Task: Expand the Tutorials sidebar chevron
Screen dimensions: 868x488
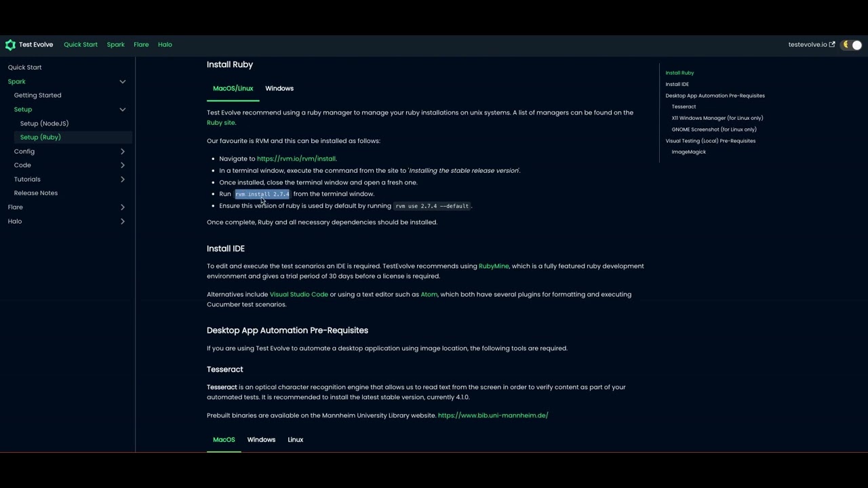Action: pos(123,179)
